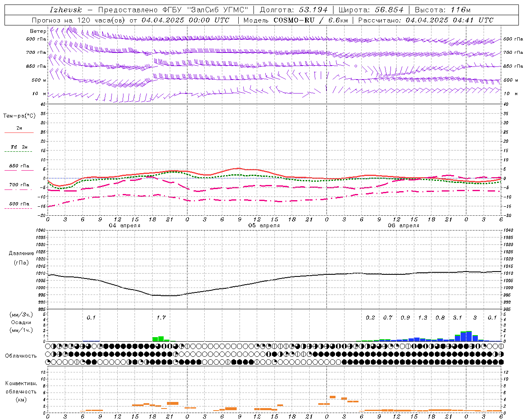Select the 'Давление' pressure panel label
The height and width of the screenshot is (420, 525).
[x=21, y=253]
